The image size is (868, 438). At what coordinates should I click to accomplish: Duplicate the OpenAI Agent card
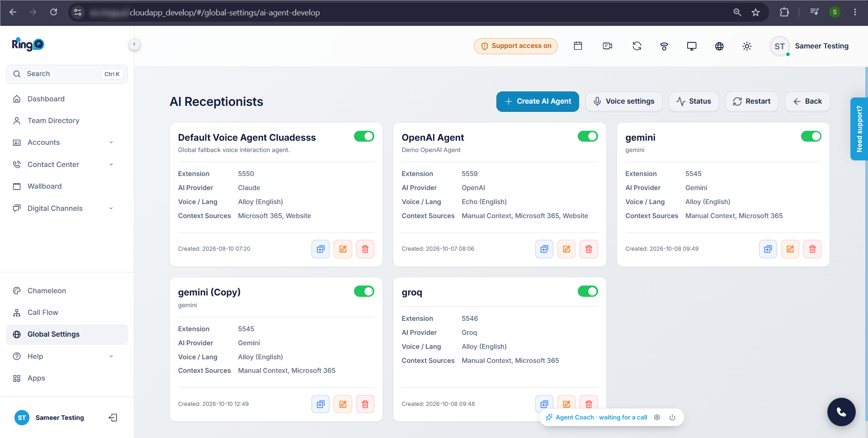point(544,249)
